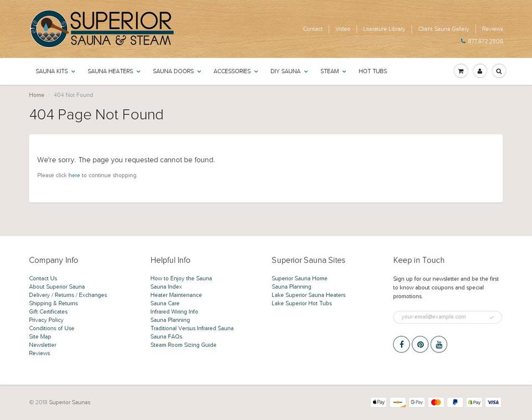Click 'here' to continue shopping

coord(74,176)
